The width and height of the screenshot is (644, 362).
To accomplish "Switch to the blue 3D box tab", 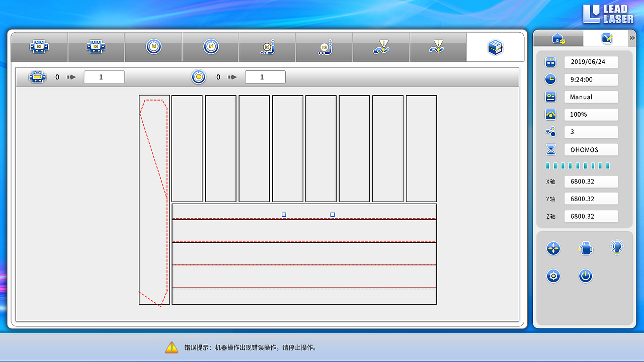I will tap(496, 47).
